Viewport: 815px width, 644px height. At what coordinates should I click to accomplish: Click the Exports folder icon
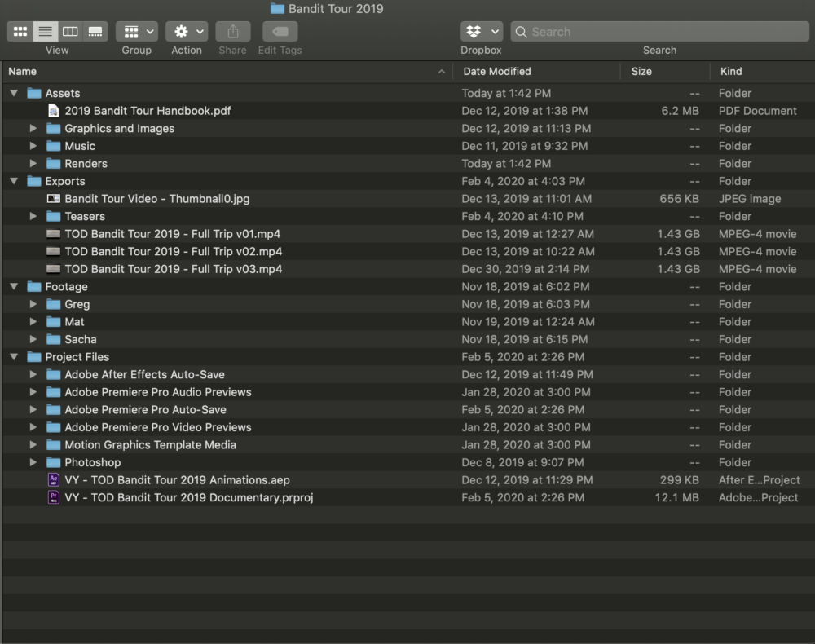(x=33, y=181)
